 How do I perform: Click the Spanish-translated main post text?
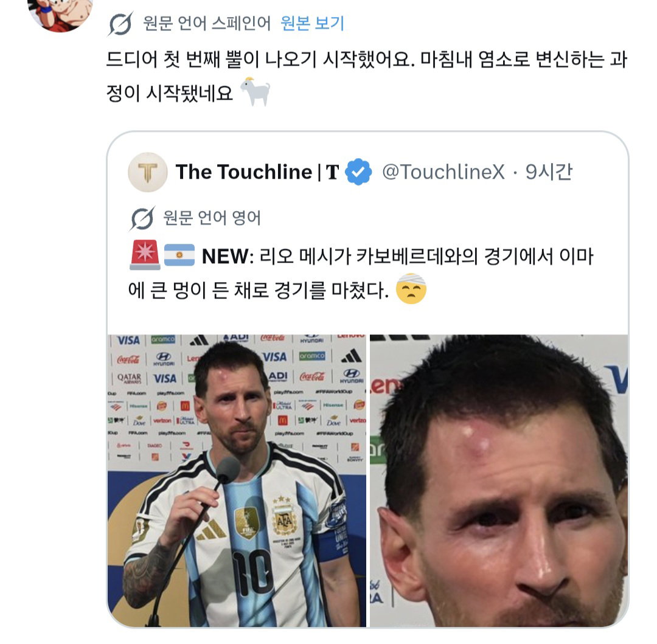tap(367, 76)
